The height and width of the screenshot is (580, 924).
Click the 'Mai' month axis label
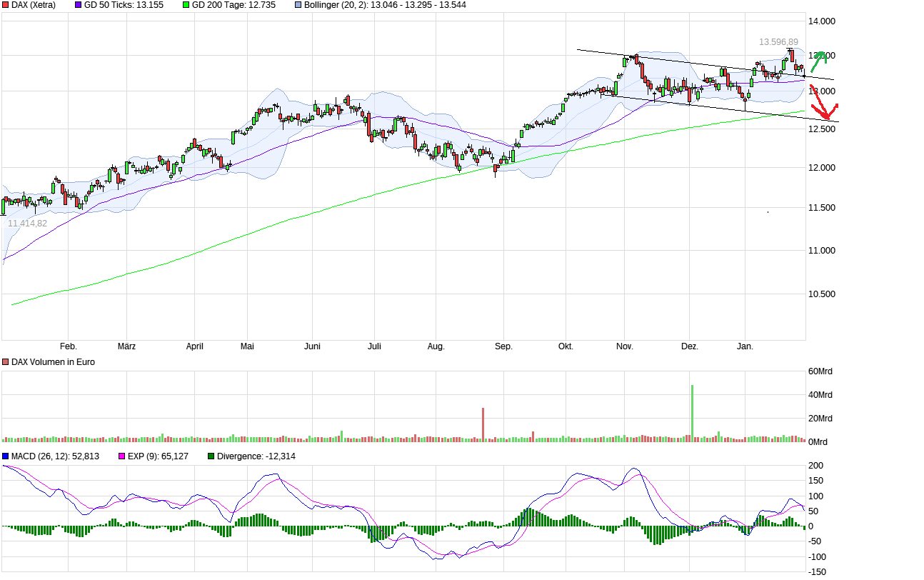247,346
